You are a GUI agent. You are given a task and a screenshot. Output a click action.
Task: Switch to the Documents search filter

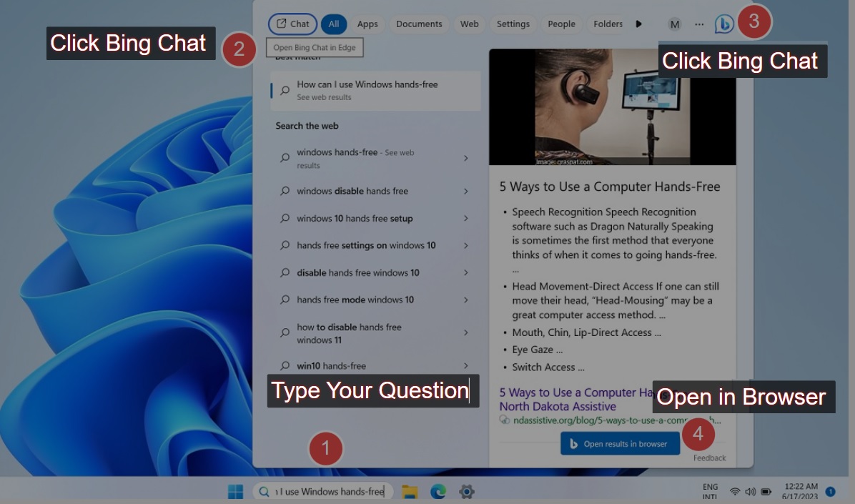click(419, 24)
